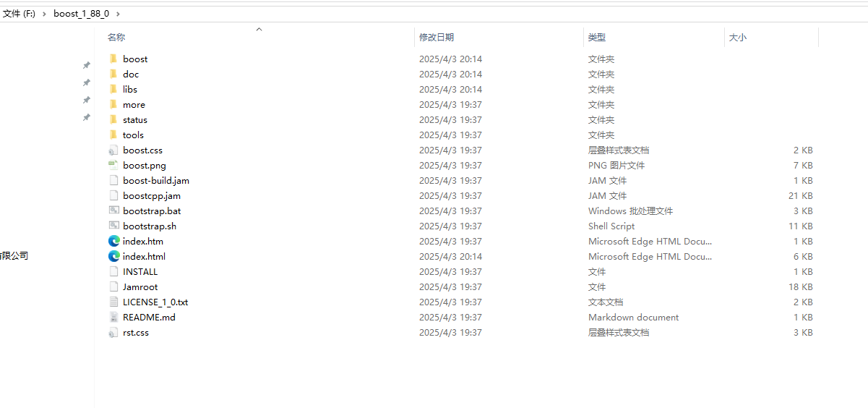Select the doc folder icon
Image resolution: width=868 pixels, height=408 pixels.
pos(113,74)
